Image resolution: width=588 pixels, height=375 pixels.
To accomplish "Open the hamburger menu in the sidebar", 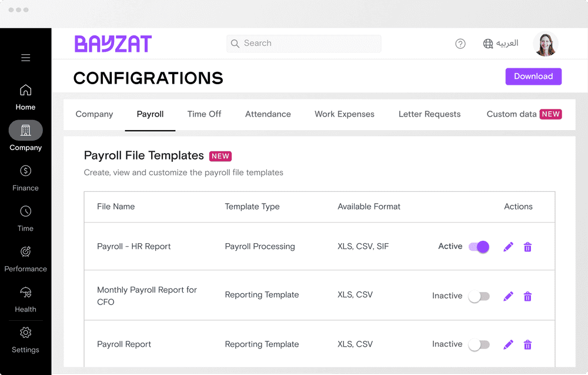I will pyautogui.click(x=25, y=58).
